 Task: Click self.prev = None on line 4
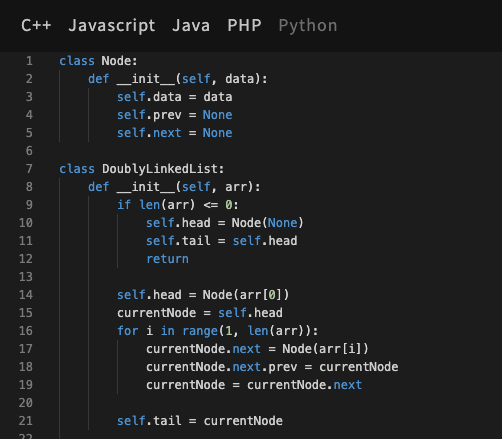click(174, 115)
